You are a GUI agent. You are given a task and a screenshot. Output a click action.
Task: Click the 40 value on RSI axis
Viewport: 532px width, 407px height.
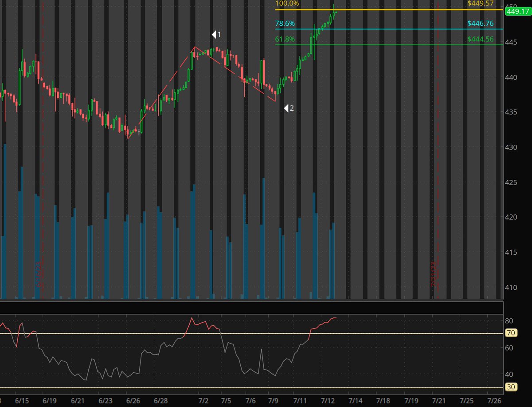510,374
